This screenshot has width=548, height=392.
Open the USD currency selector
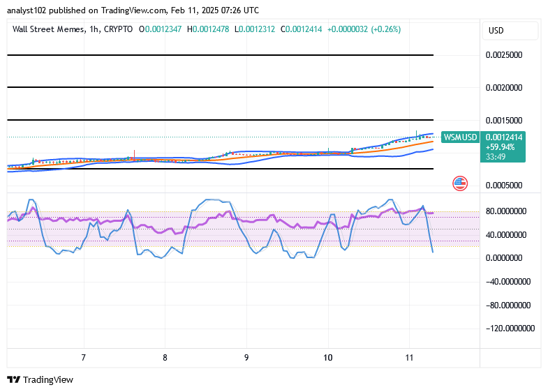tap(510, 31)
